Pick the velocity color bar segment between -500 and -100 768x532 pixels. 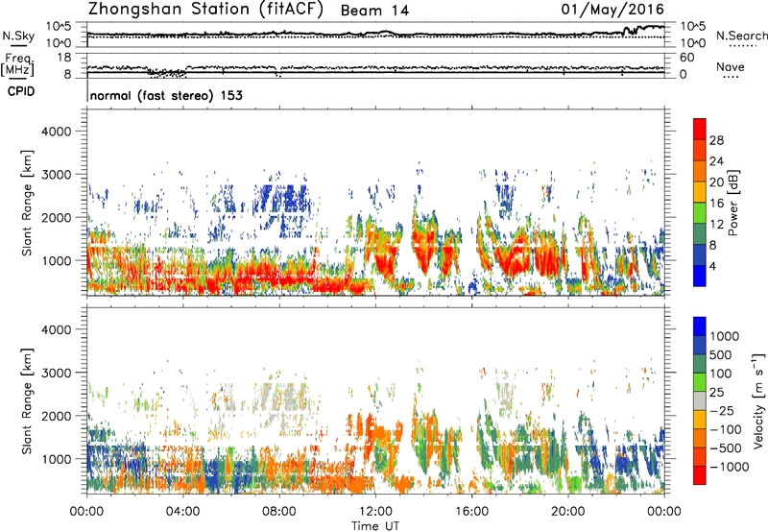point(700,439)
